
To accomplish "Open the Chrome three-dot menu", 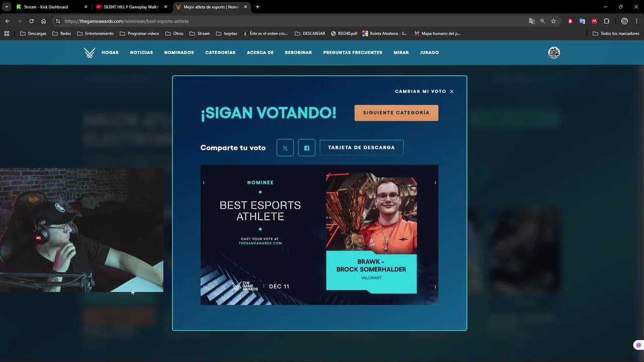I will pos(636,21).
